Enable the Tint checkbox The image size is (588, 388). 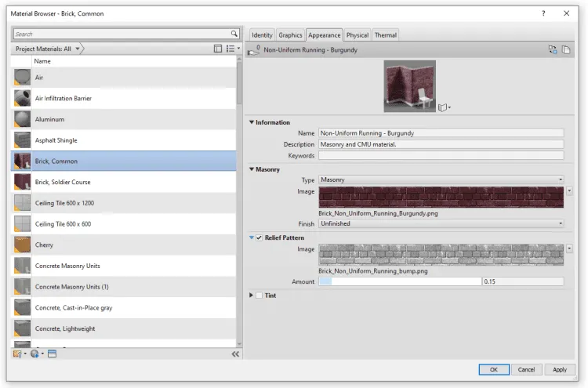260,296
